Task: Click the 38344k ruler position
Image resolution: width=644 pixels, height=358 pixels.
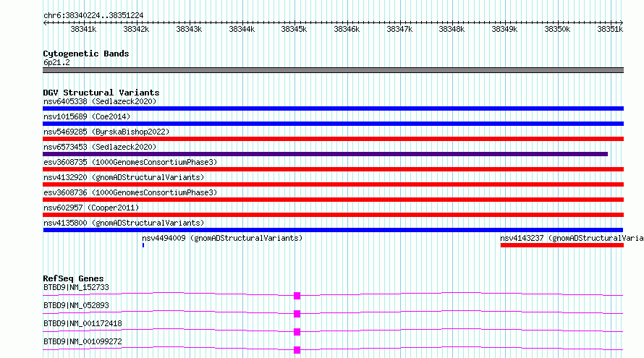Action: click(242, 29)
